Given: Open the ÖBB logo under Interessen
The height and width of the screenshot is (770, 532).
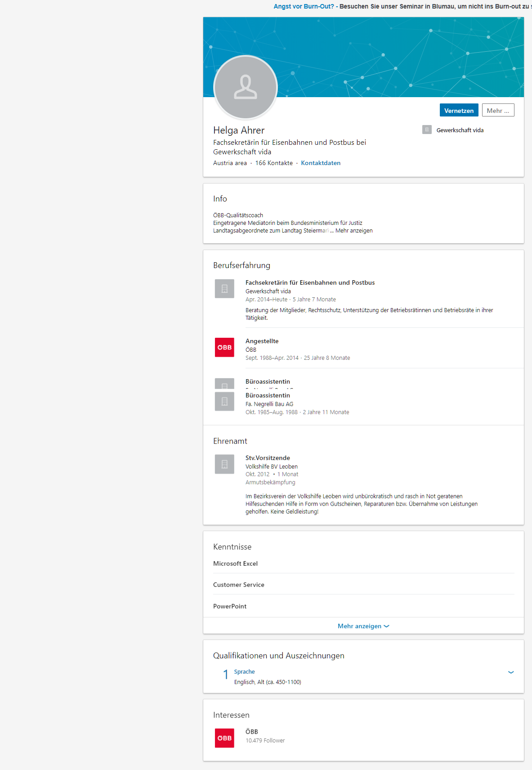Looking at the screenshot, I should click(224, 738).
